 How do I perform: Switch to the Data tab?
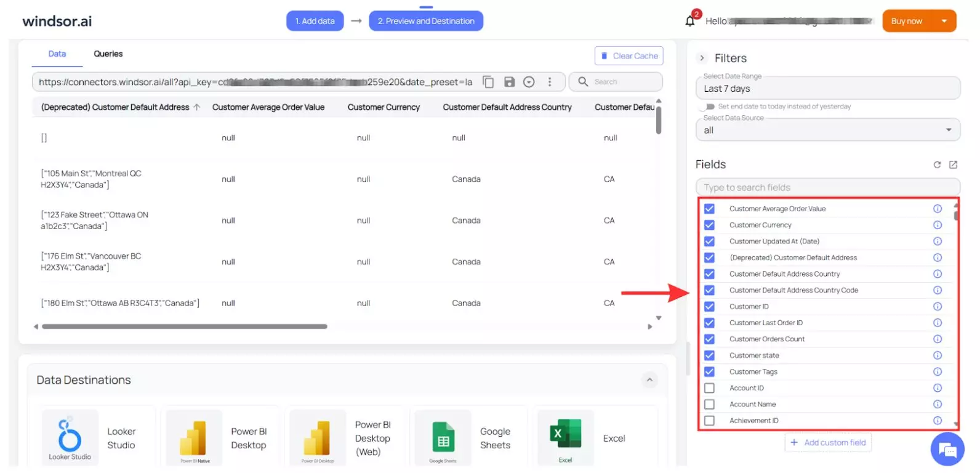tap(57, 54)
